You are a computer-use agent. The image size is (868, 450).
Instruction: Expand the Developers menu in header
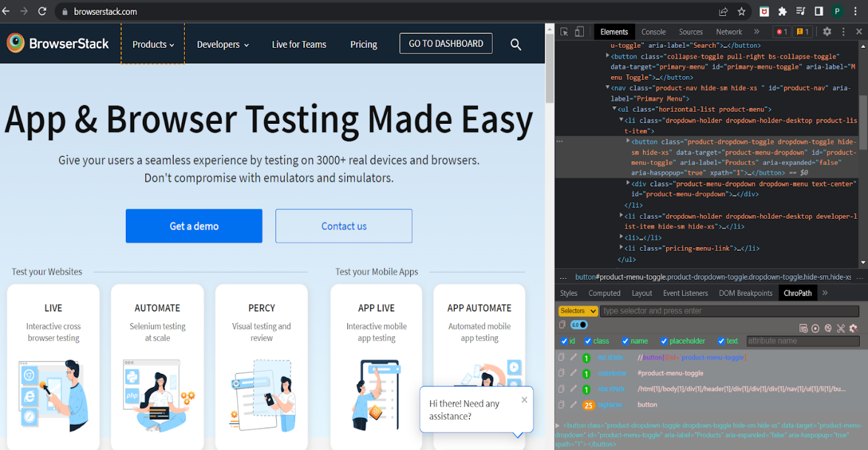[x=223, y=45]
